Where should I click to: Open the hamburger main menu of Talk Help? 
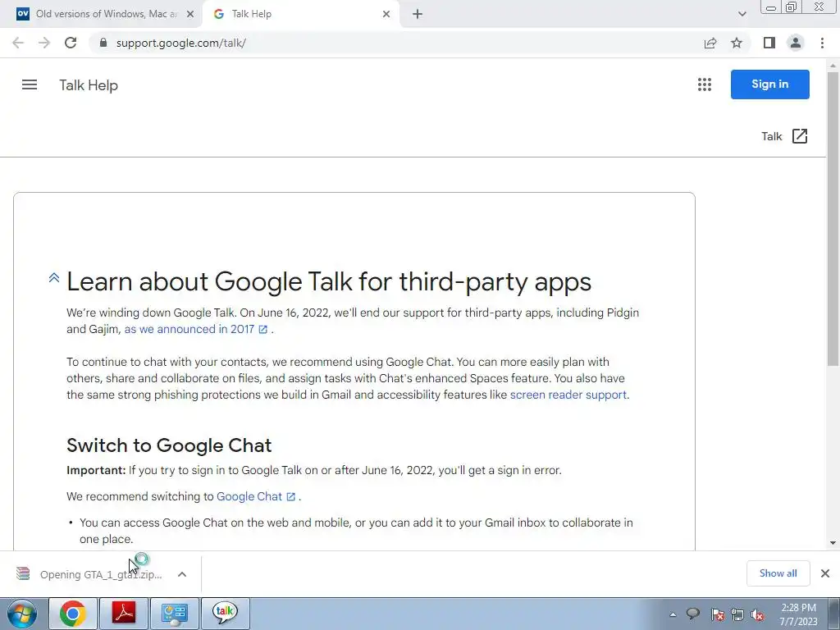[x=30, y=84]
